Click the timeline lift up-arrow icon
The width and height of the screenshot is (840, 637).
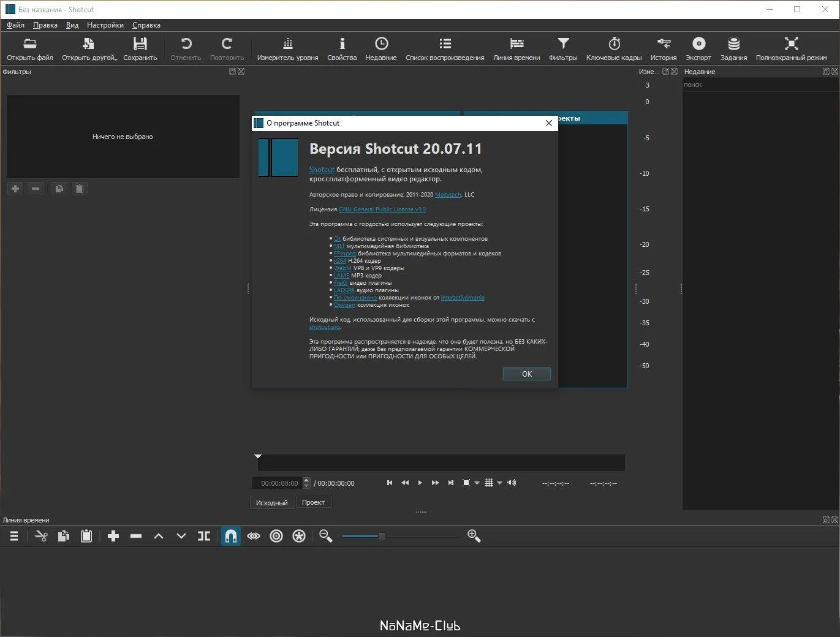pyautogui.click(x=159, y=536)
